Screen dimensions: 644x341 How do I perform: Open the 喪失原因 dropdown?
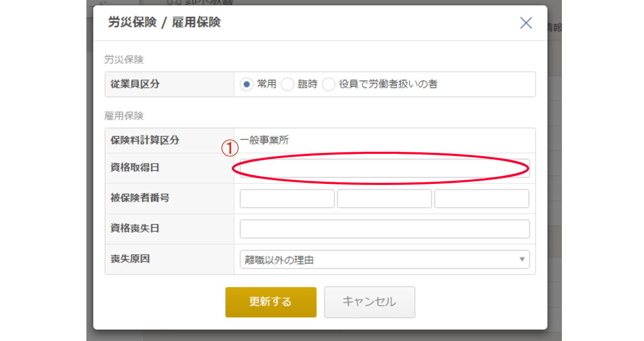pyautogui.click(x=385, y=260)
